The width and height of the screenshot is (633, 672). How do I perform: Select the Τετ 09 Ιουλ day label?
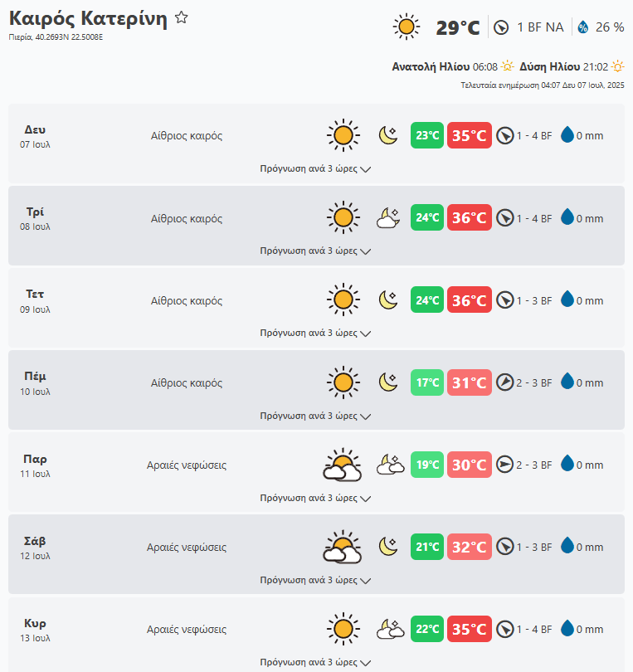click(35, 300)
